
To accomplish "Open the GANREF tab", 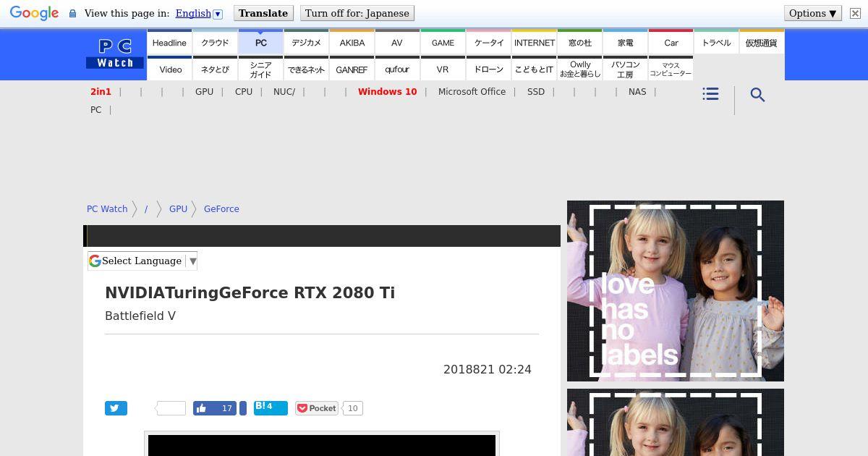I will click(x=352, y=69).
